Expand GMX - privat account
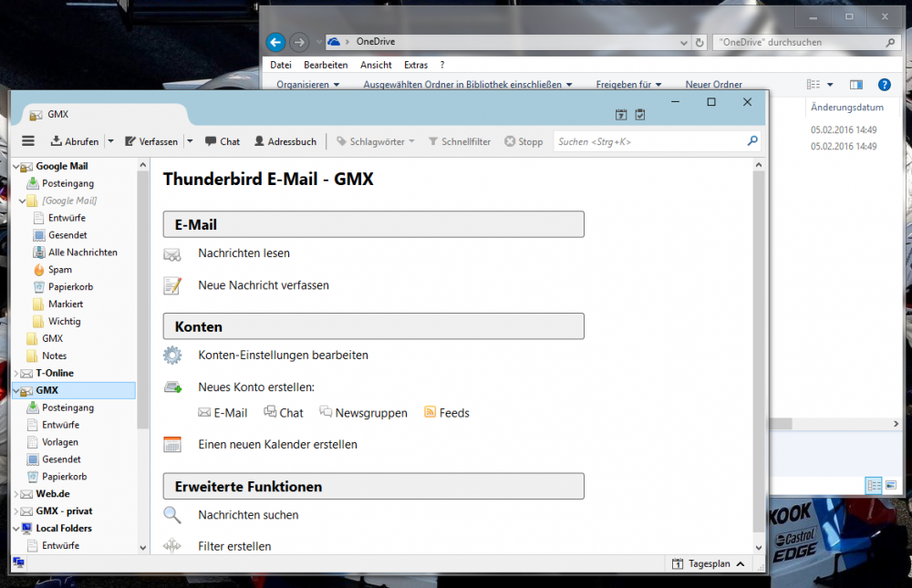Screen dimensions: 912x588 [x=16, y=511]
